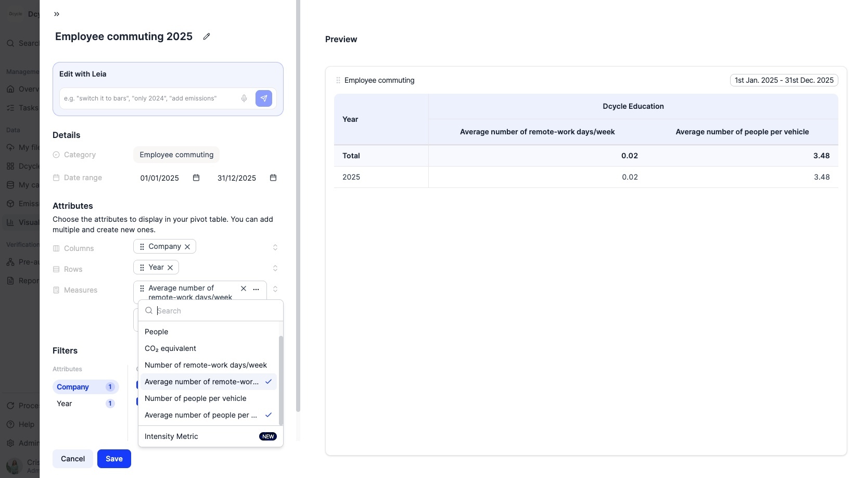
Task: Remove Average number of remote-work days measure
Action: tap(244, 288)
